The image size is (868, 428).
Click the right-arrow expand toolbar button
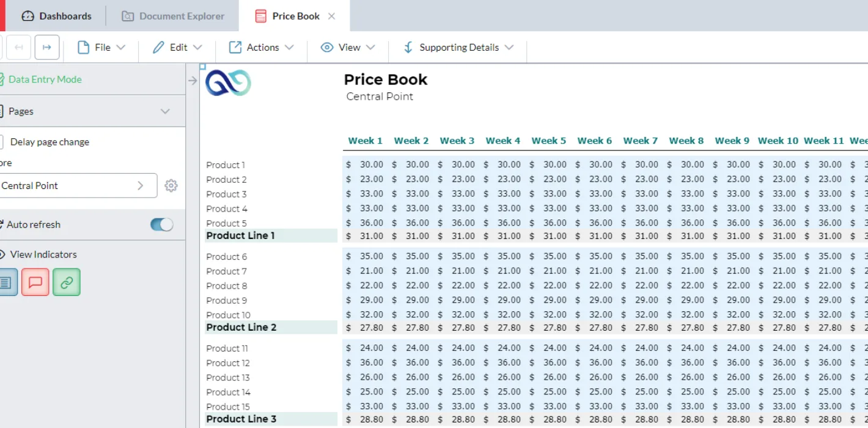tap(47, 47)
